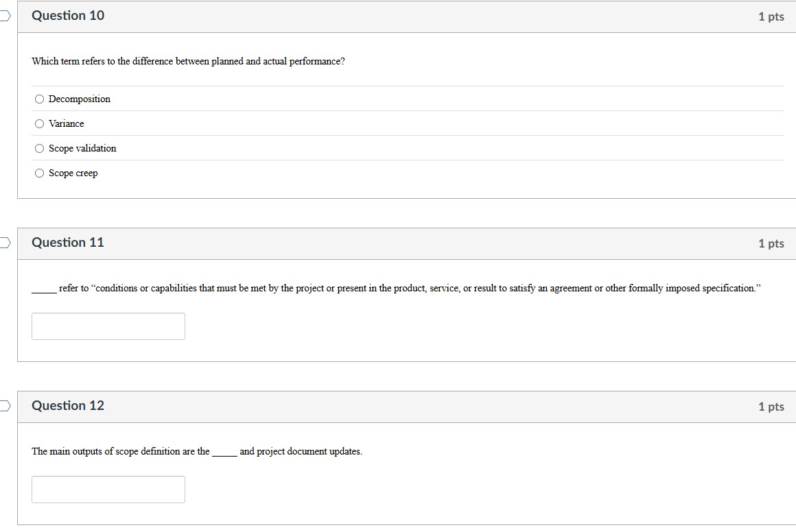Choose the Scope validation radio option
Viewport: 796px width, 532px height.
(x=40, y=149)
